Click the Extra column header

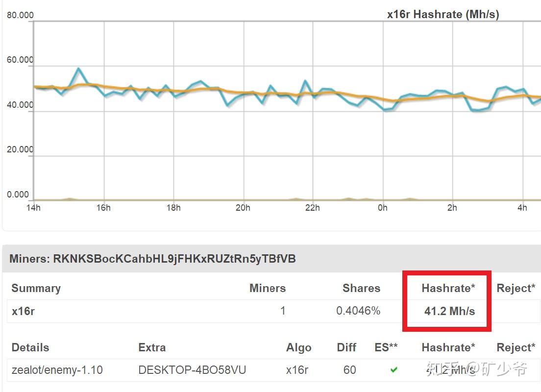pos(152,347)
